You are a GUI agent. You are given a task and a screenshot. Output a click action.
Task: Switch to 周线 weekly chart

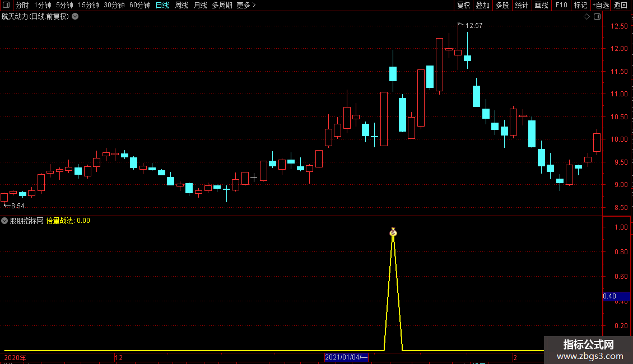tap(181, 5)
